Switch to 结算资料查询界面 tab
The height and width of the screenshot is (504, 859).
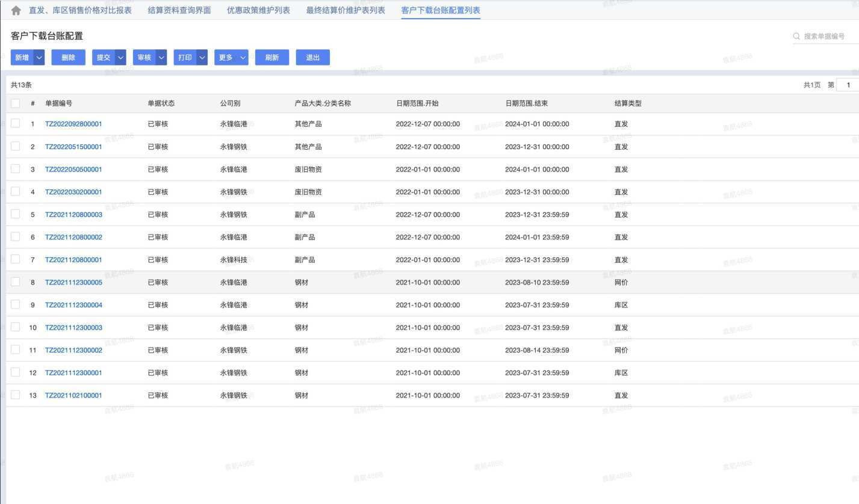coord(179,10)
